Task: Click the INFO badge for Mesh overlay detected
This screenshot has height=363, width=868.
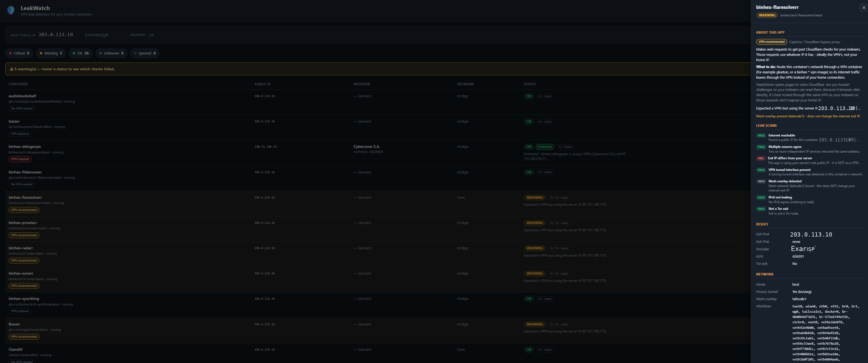Action: pyautogui.click(x=761, y=181)
